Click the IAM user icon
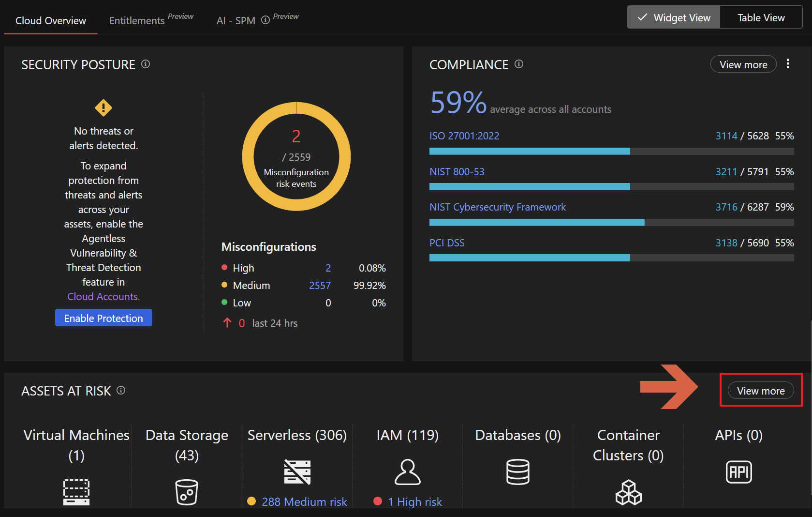This screenshot has width=812, height=517. (407, 471)
